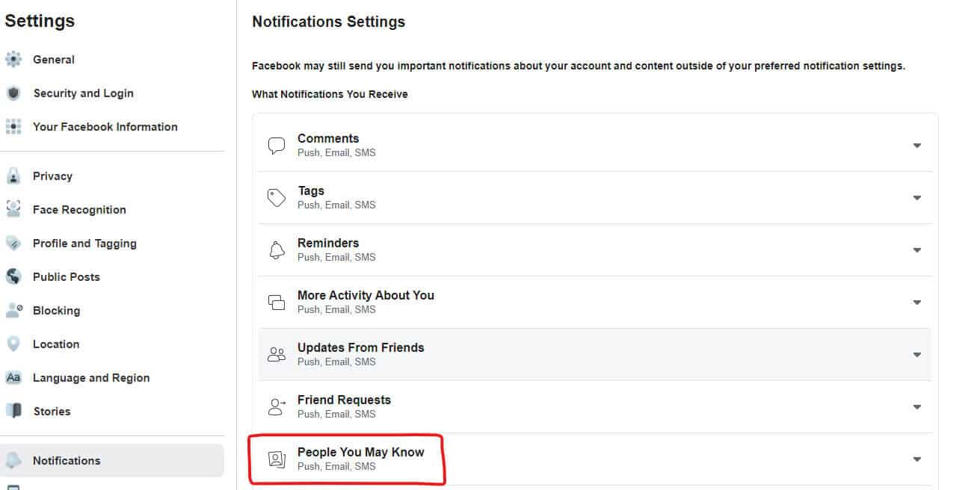Expand the Comments notification dropdown arrow
980x490 pixels.
917,146
